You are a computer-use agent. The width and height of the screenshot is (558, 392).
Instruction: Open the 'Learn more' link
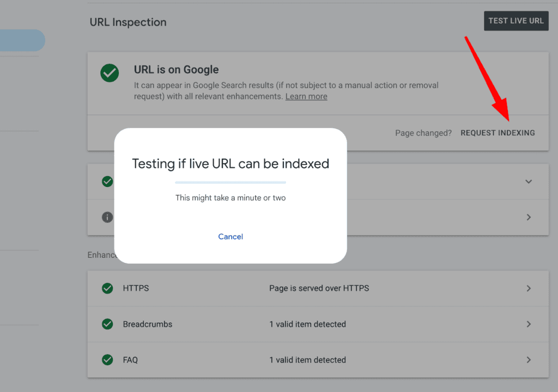click(x=306, y=96)
